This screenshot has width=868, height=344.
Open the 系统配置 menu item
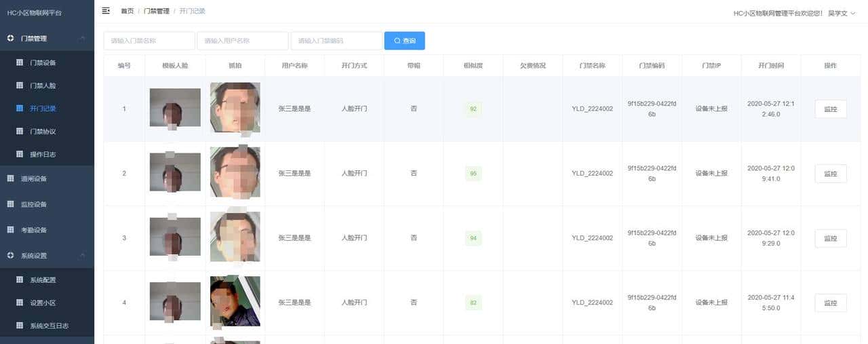(x=47, y=280)
